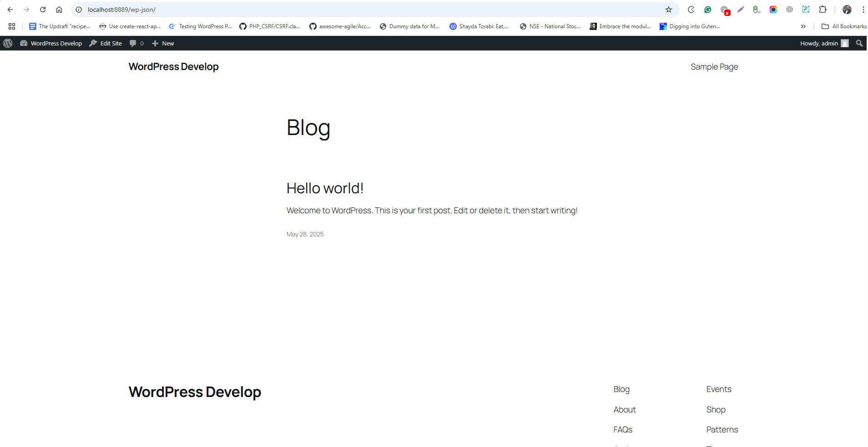The image size is (868, 447).
Task: Open the Shayda Torabi bookmark
Action: pos(479,26)
